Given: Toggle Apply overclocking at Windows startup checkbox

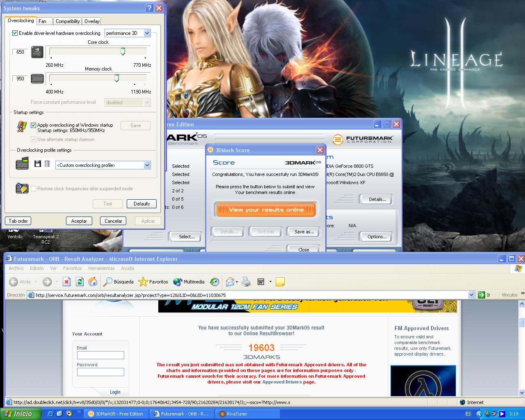Looking at the screenshot, I should click(x=34, y=125).
